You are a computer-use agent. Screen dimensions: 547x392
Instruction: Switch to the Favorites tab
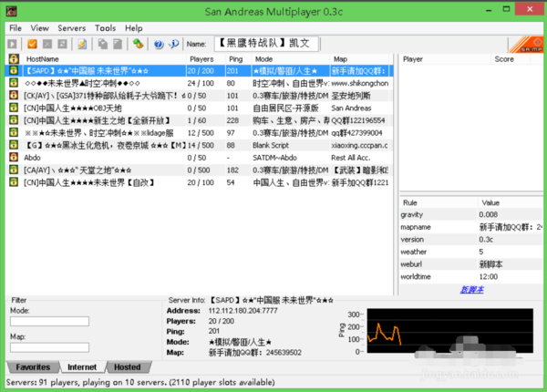click(33, 367)
